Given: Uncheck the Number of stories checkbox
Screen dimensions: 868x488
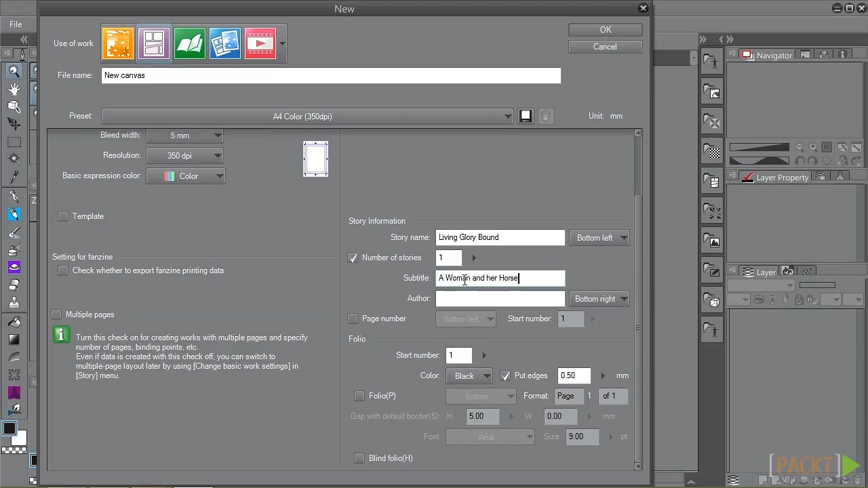Looking at the screenshot, I should pyautogui.click(x=353, y=258).
